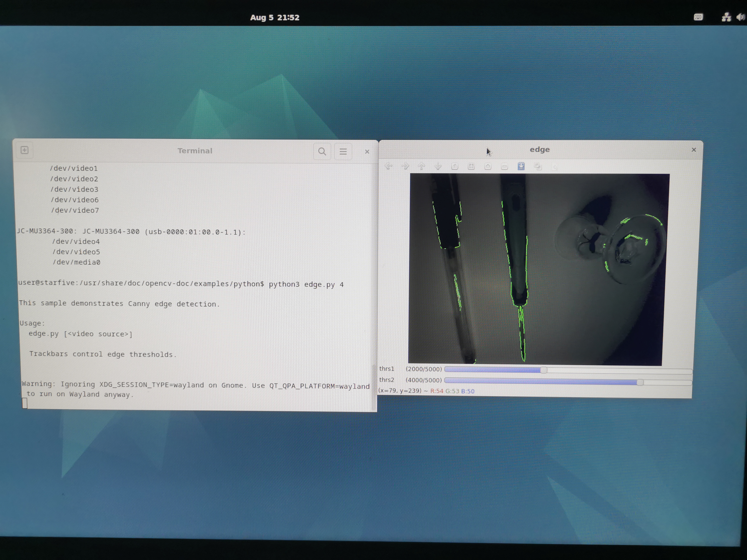Pan the edge image down
Image resolution: width=747 pixels, height=560 pixels.
click(x=438, y=166)
